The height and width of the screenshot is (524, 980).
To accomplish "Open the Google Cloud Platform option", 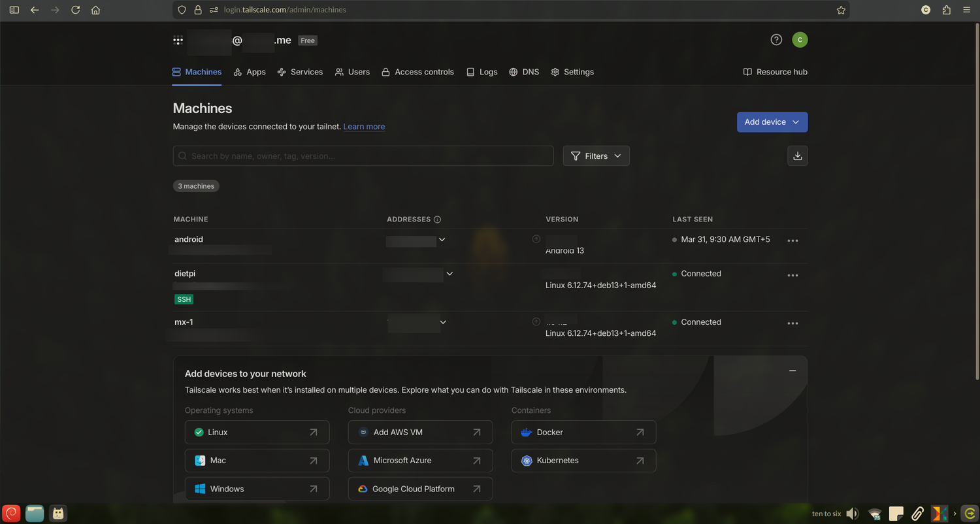I will click(x=421, y=489).
